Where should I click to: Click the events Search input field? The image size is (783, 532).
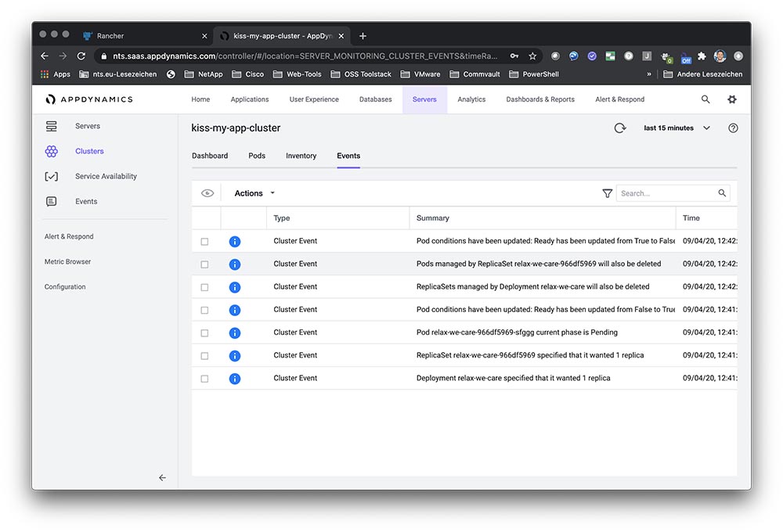point(666,193)
